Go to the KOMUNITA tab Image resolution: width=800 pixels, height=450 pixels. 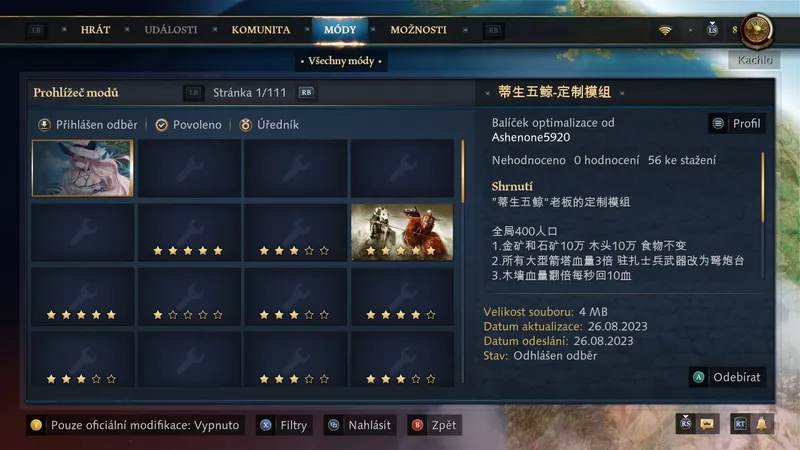261,30
